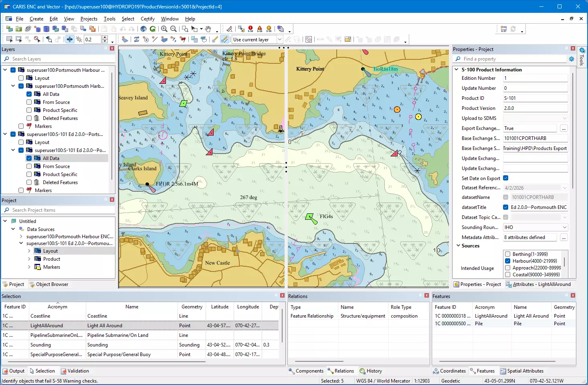The height and width of the screenshot is (385, 588).
Task: Click the S-58 warnings icon
Action: click(259, 28)
